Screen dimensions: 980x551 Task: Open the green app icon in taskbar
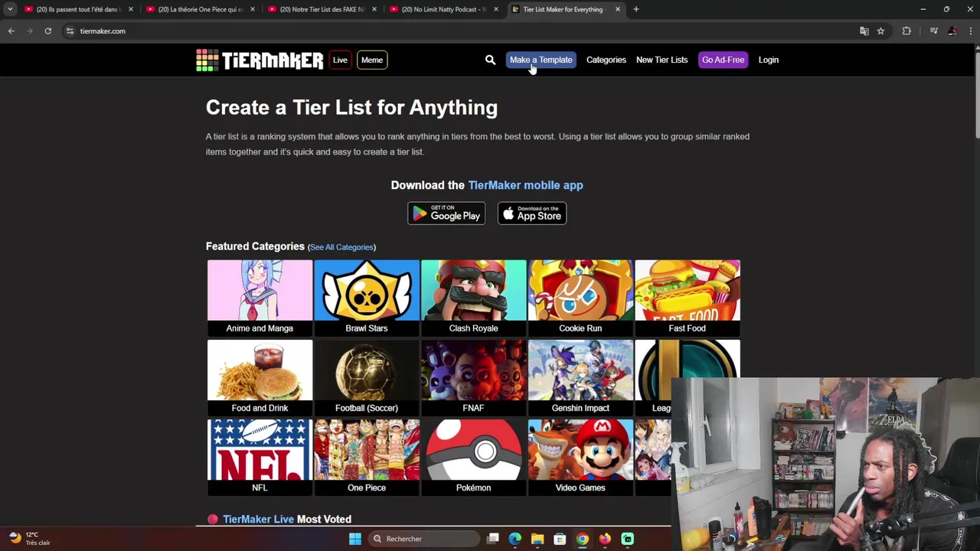(627, 539)
